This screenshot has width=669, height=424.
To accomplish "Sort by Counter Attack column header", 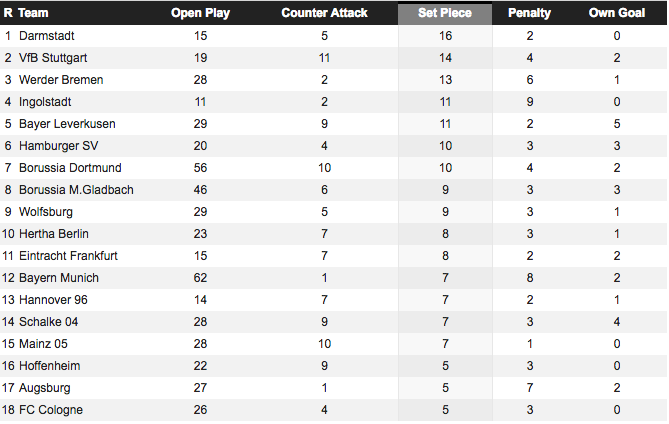I will point(324,13).
